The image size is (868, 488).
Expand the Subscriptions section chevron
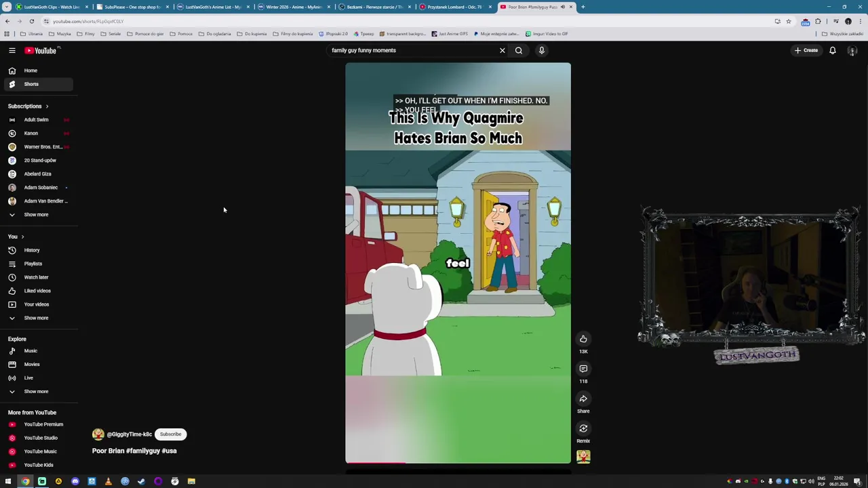point(47,106)
